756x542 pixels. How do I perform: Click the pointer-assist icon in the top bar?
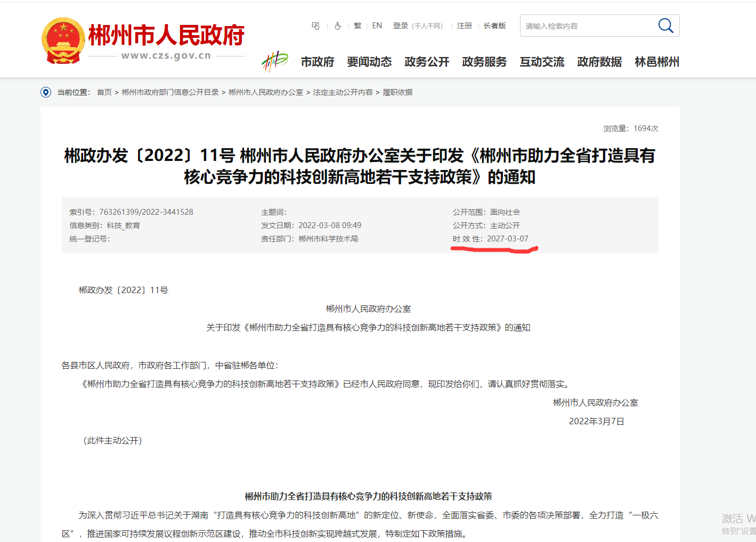click(x=315, y=26)
